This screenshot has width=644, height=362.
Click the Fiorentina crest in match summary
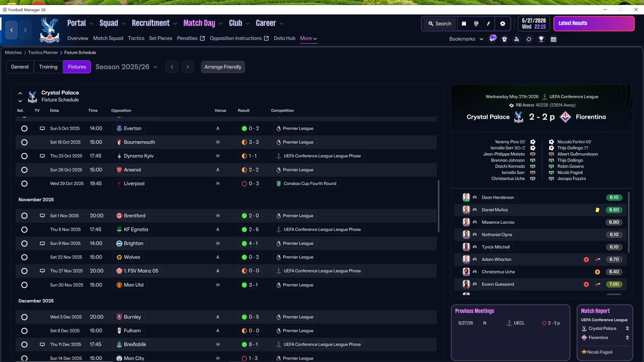565,117
